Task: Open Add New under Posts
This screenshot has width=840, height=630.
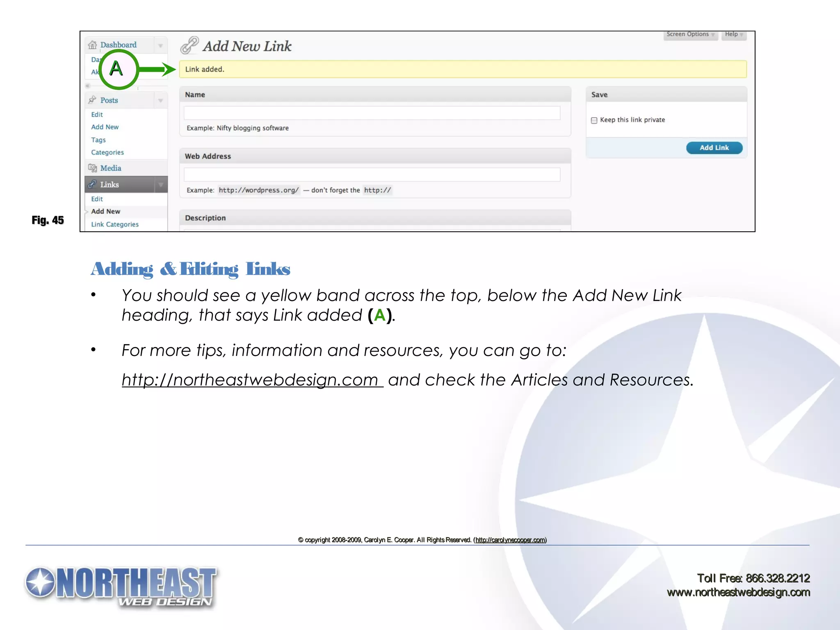Action: (105, 127)
